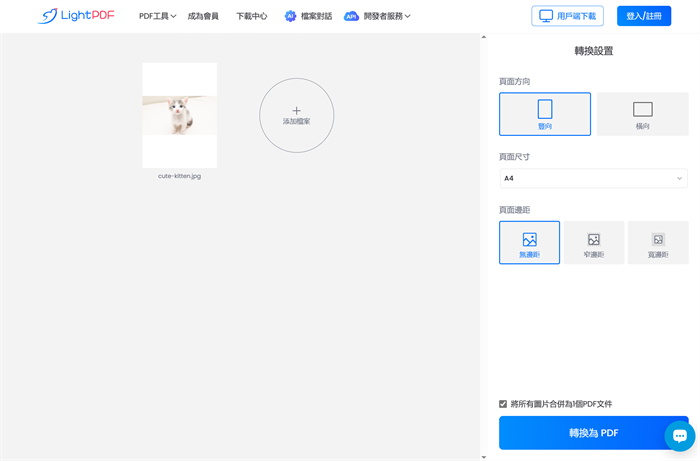Open the 成為會員 menu item
This screenshot has width=700, height=461.
point(203,16)
